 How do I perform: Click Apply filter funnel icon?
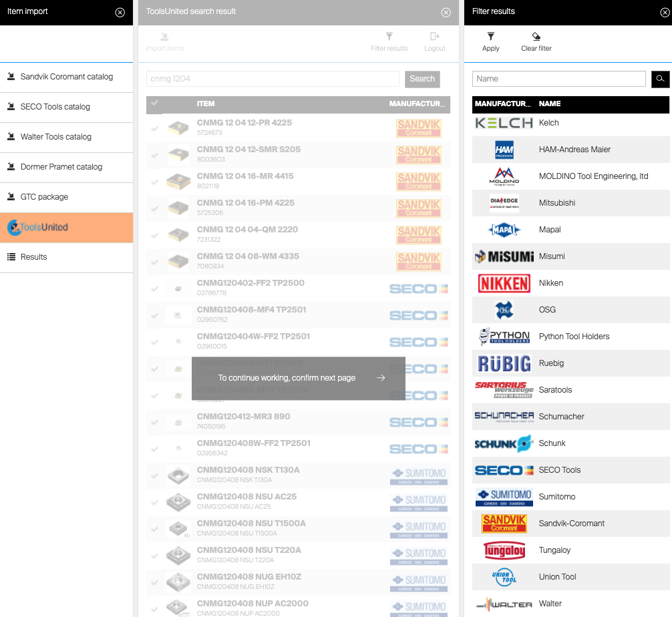[x=490, y=37]
